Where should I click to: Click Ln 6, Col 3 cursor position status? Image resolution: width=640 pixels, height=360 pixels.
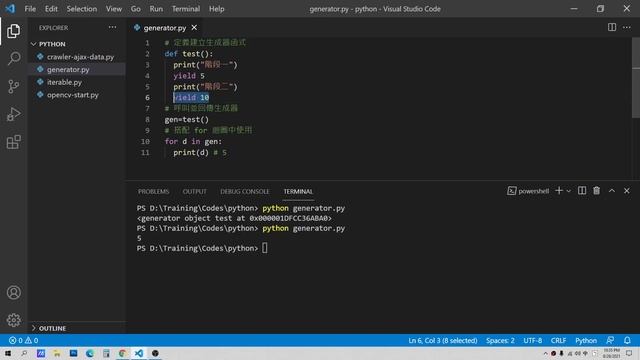pyautogui.click(x=442, y=340)
